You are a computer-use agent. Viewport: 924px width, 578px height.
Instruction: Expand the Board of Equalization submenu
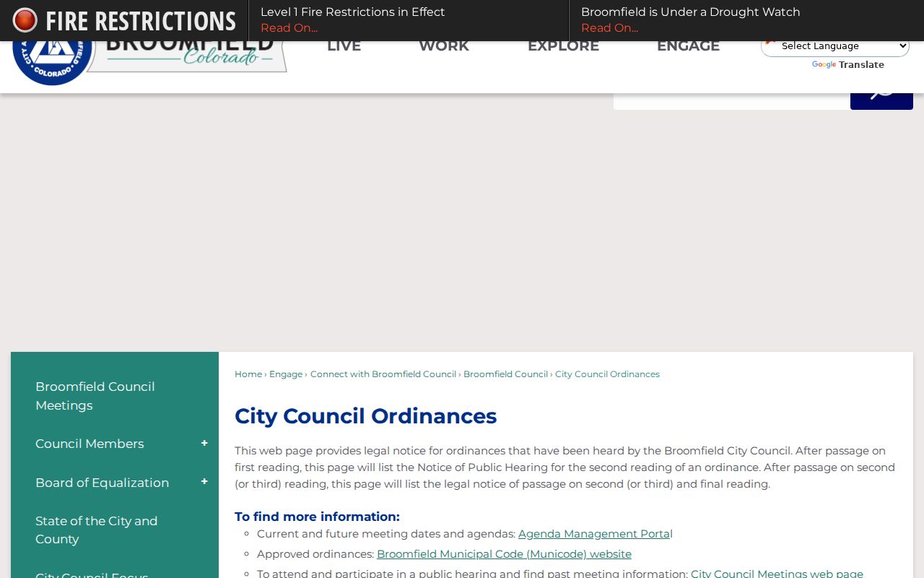coord(204,482)
